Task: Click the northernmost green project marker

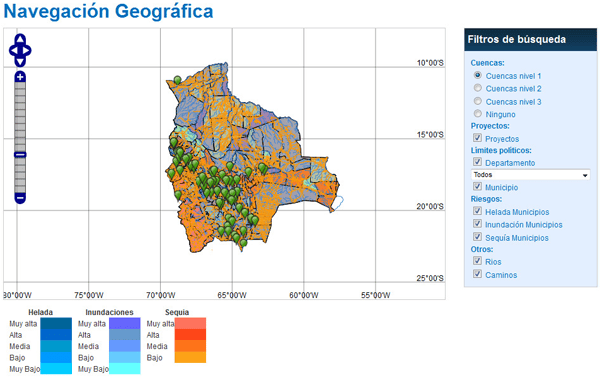Action: coord(177,80)
